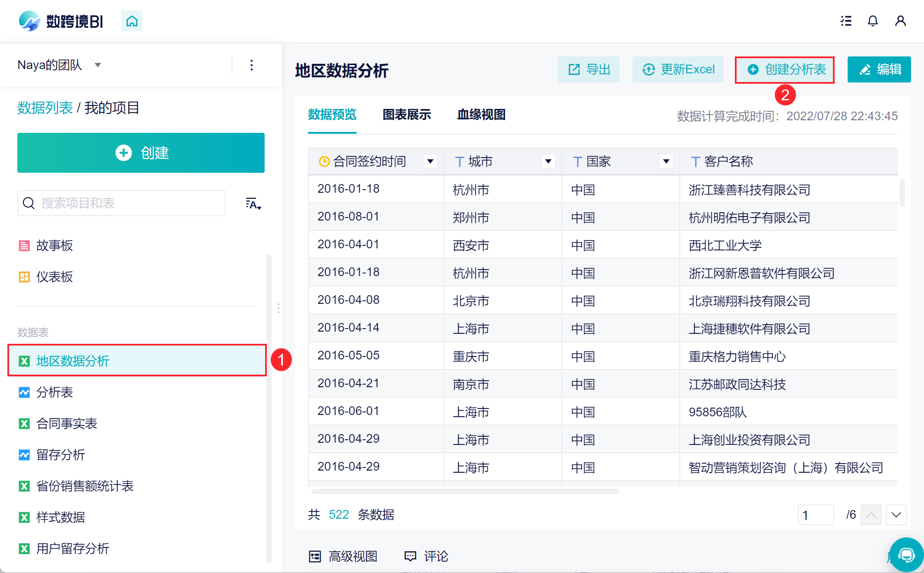The height and width of the screenshot is (573, 924).
Task: Click the sidebar resize handle dots
Action: tap(278, 308)
